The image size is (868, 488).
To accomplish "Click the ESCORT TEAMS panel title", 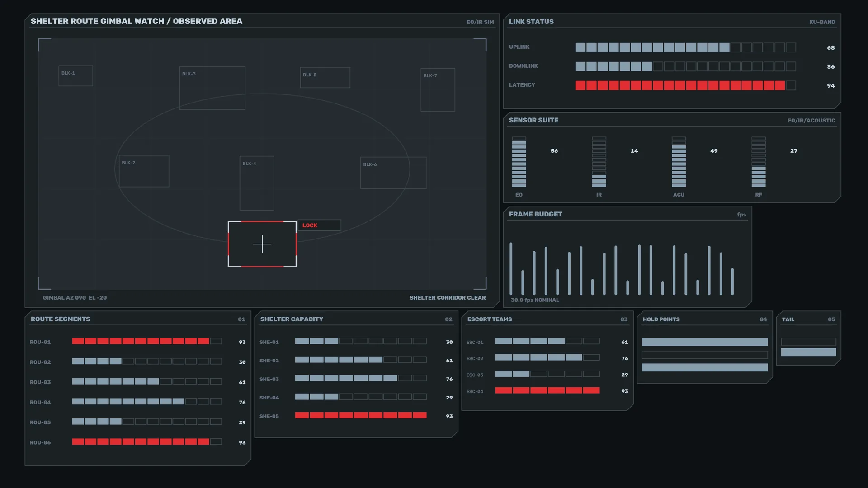I will [490, 319].
